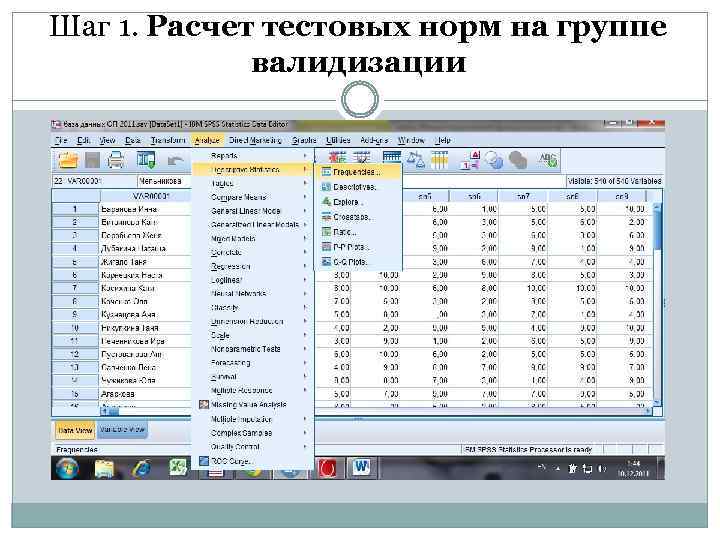The image size is (720, 540).
Task: Select the cell with name Агасюва
Action: 145,394
